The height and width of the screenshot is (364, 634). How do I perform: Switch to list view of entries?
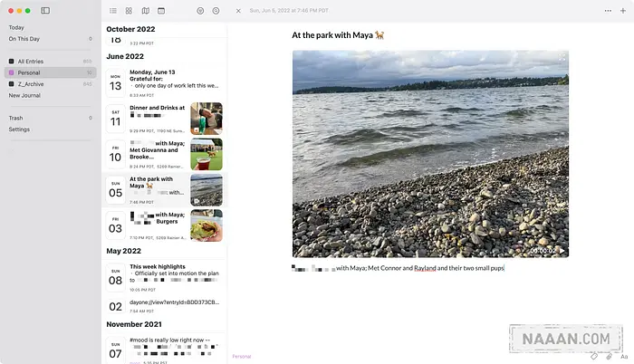(x=113, y=11)
